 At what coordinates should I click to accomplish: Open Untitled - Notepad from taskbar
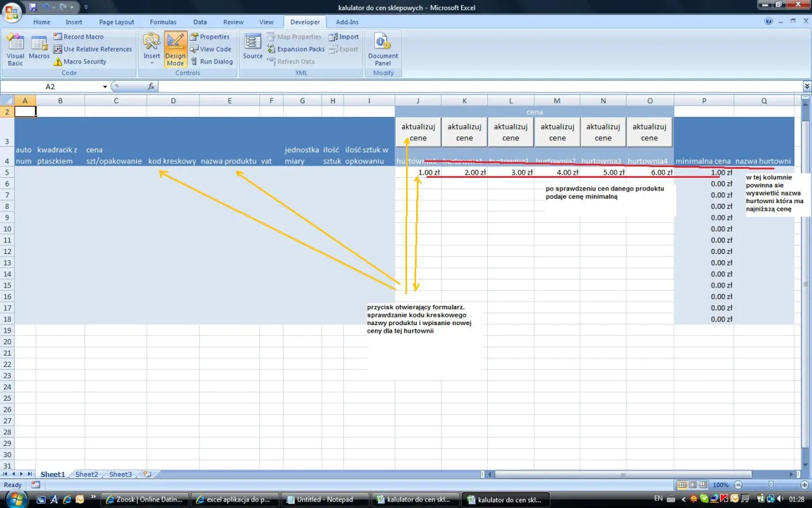[324, 500]
